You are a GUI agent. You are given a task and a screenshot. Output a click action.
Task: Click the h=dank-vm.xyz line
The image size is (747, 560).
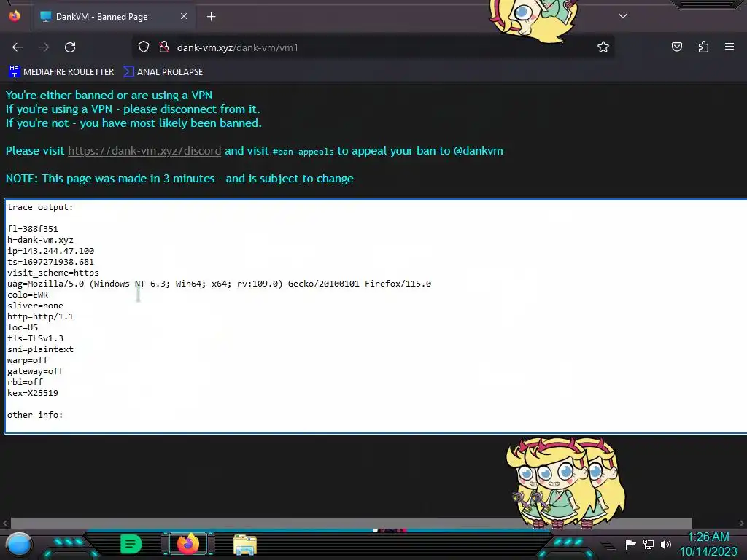pyautogui.click(x=40, y=240)
